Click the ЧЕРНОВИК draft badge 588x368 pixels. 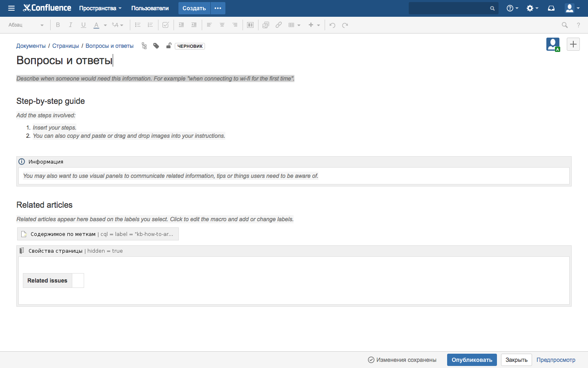tap(190, 46)
